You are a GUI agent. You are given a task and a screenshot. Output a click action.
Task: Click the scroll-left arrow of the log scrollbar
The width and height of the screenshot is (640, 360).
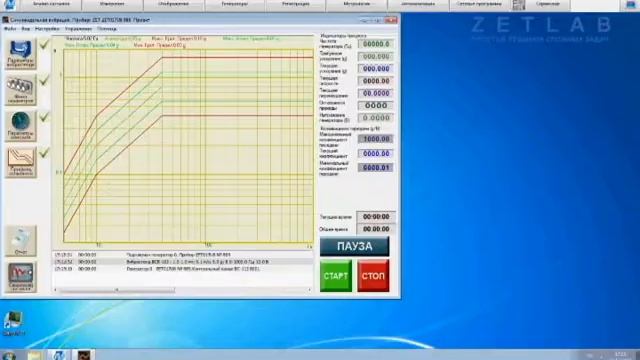(56, 290)
